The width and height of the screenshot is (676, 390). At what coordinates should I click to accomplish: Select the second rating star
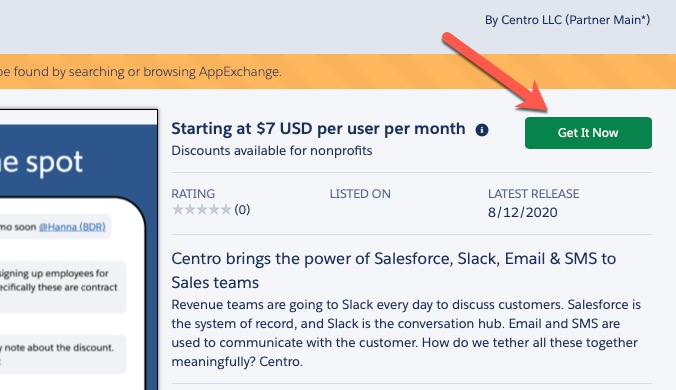coord(190,209)
